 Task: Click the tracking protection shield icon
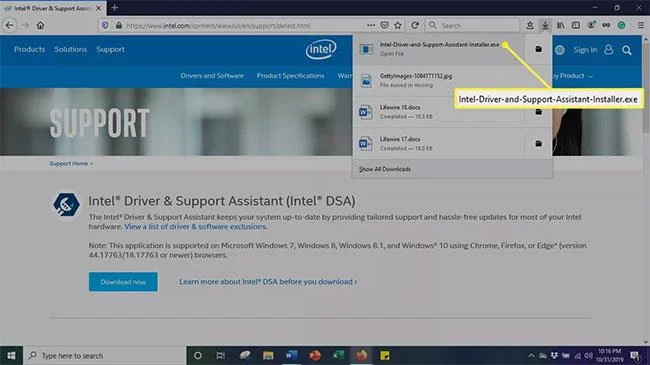click(105, 25)
